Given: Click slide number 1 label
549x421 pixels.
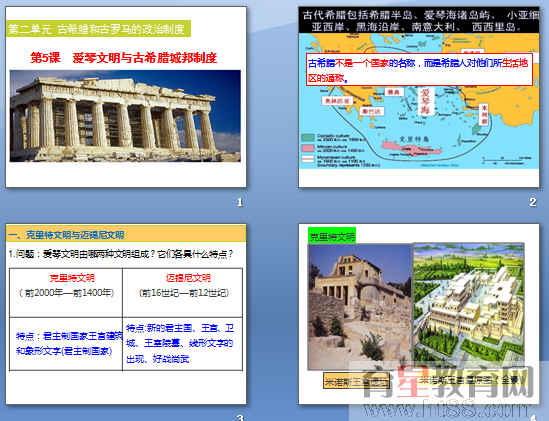Looking at the screenshot, I should [x=239, y=202].
